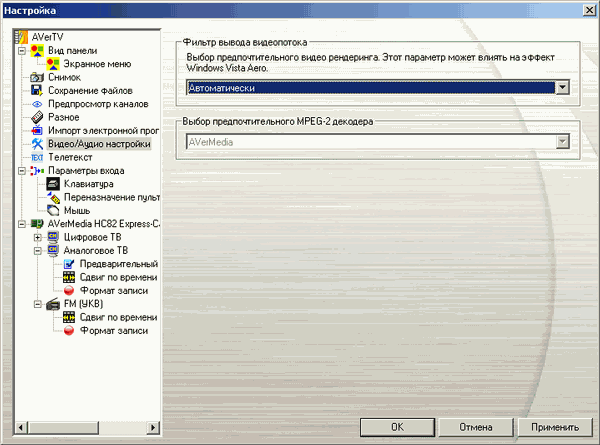Expand the Цифровое ТВ tree node
This screenshot has width=600, height=445.
pyautogui.click(x=37, y=237)
